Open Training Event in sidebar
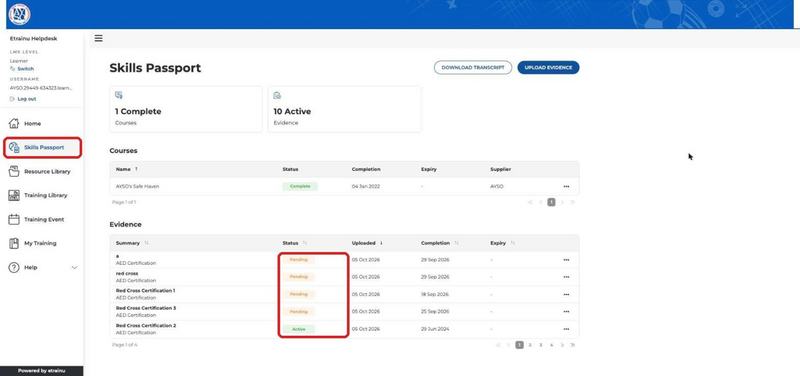The height and width of the screenshot is (376, 800). click(x=42, y=219)
